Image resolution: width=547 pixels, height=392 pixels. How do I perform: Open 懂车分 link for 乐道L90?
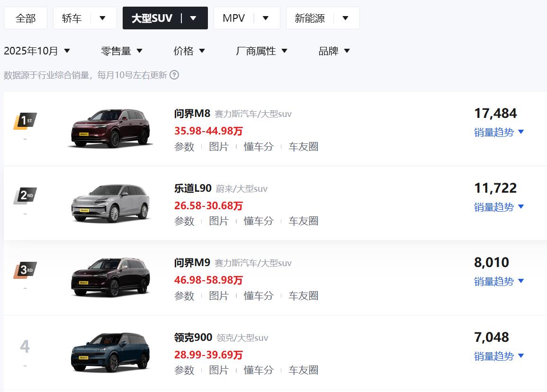point(259,221)
